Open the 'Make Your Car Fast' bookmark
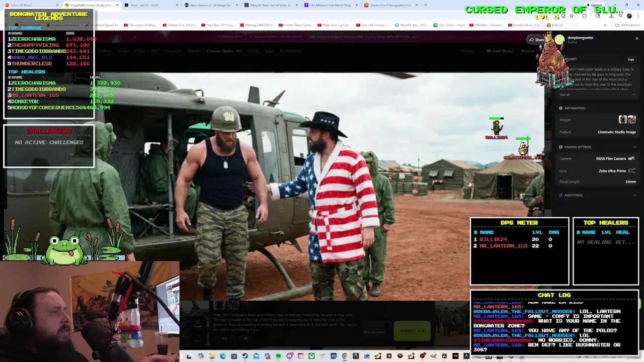The height and width of the screenshot is (362, 644). (334, 25)
